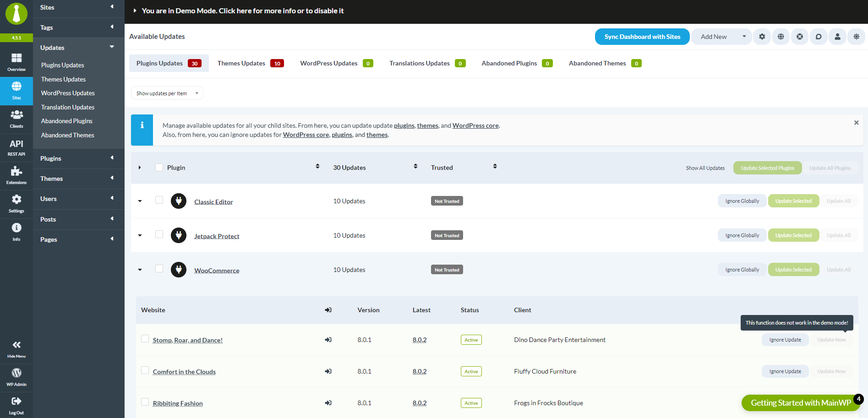This screenshot has width=868, height=418.
Task: Click Ignore Globally for Classic Editor
Action: pos(742,201)
